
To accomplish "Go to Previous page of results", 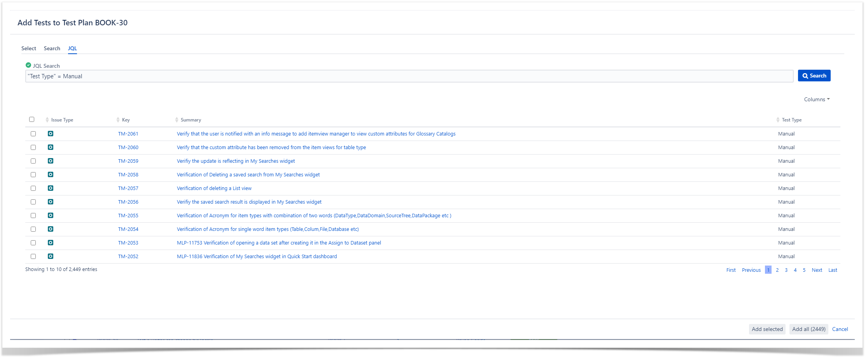I will coord(751,270).
